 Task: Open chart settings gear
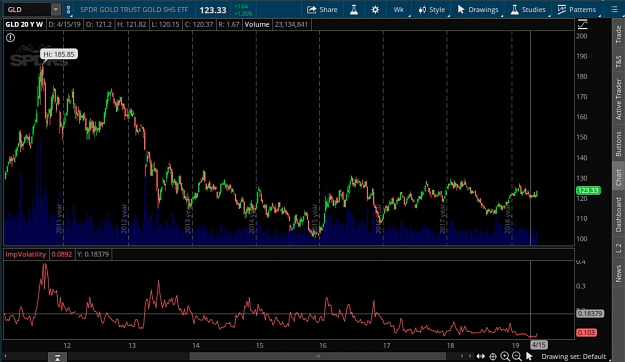point(375,10)
